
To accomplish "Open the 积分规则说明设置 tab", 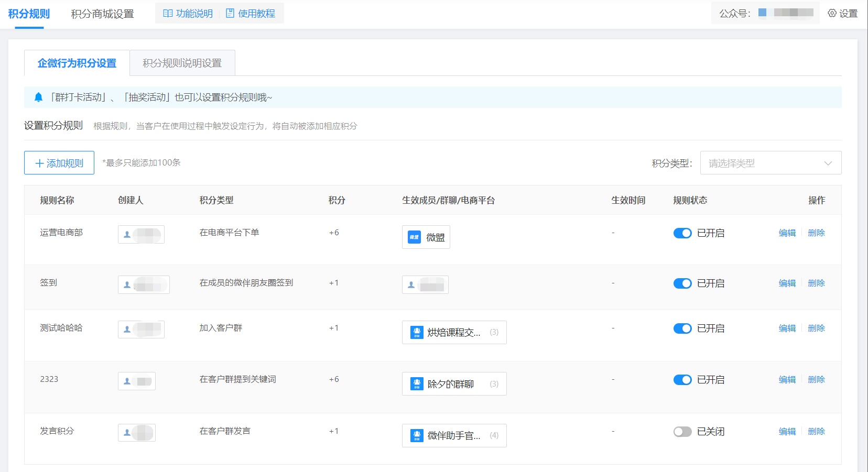I will (x=182, y=63).
